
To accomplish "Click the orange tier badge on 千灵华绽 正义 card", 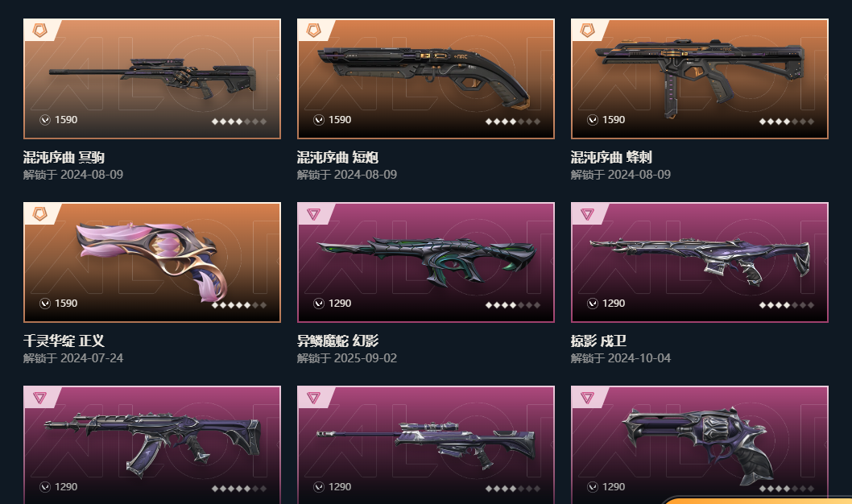I will point(39,213).
